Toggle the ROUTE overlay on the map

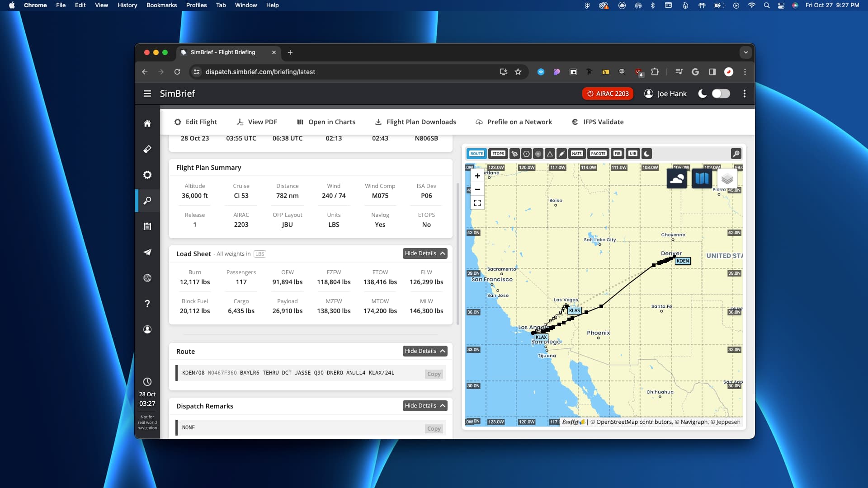[x=476, y=154]
